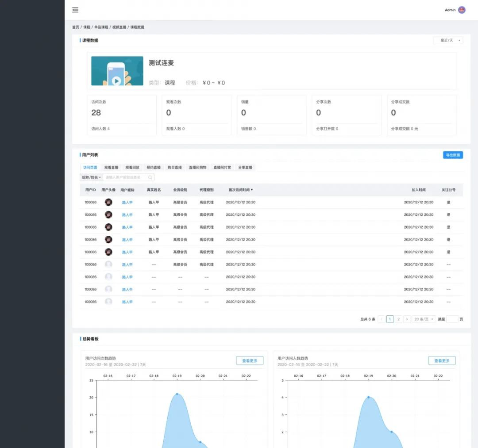Click the 分享次数 card label
Viewport: 478px width, 448px height.
[324, 102]
